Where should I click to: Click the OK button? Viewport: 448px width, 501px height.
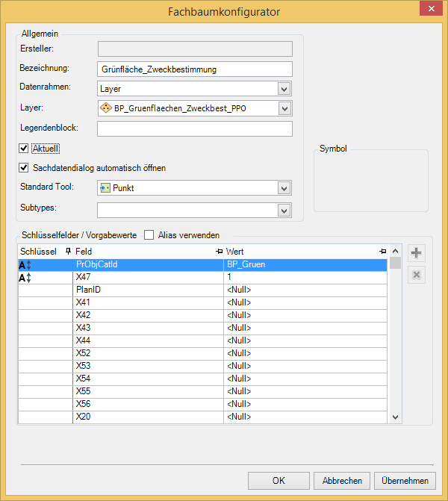point(279,481)
